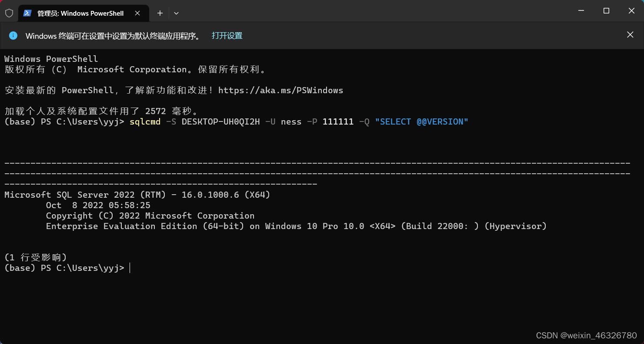Close the Windows Terminal window
The width and height of the screenshot is (644, 344).
[632, 11]
